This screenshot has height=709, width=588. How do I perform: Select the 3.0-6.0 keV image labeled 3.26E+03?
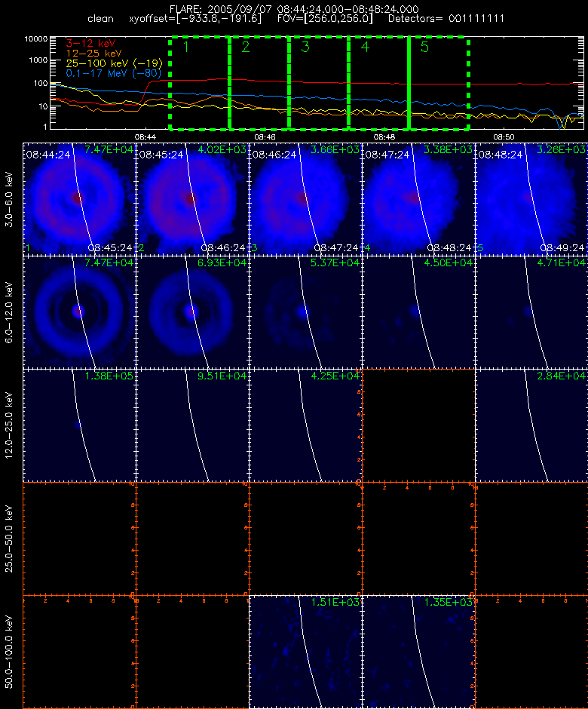pos(531,199)
